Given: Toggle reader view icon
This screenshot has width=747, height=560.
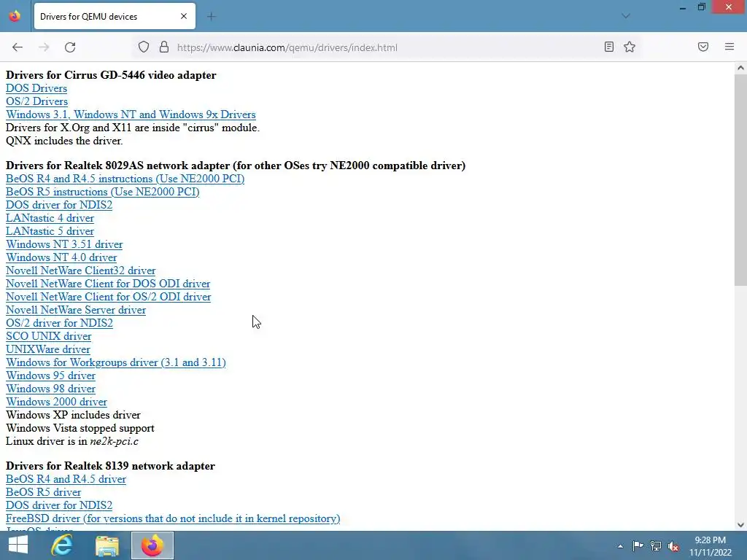Looking at the screenshot, I should pos(609,47).
